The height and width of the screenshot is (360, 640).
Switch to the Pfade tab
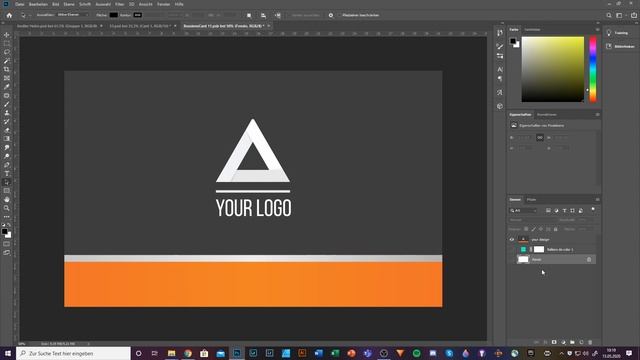[x=531, y=200]
